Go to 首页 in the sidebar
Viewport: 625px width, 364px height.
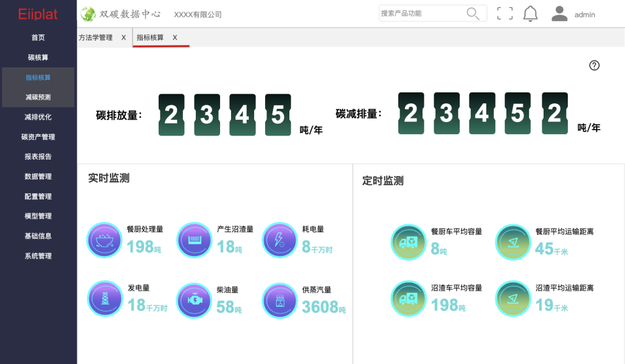tap(38, 38)
